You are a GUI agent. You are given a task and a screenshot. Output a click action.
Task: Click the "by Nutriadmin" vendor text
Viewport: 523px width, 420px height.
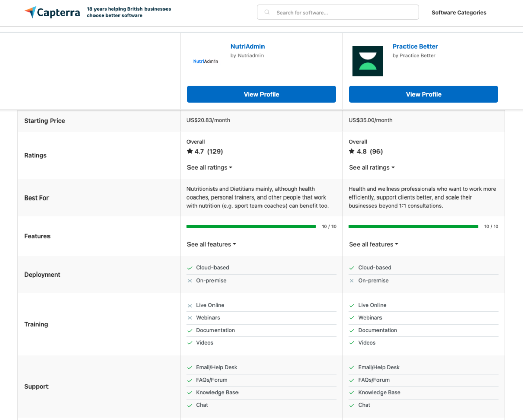point(247,55)
